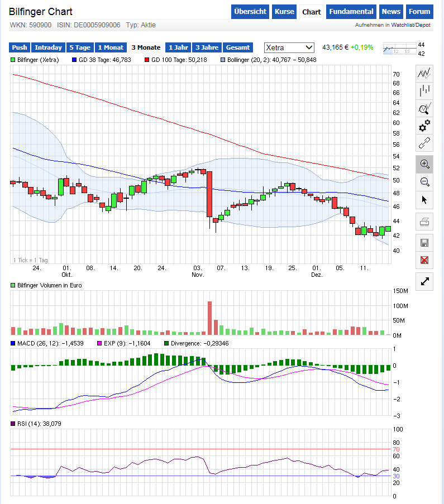444x504 pixels.
Task: Open the Fundamental tab
Action: (x=351, y=12)
